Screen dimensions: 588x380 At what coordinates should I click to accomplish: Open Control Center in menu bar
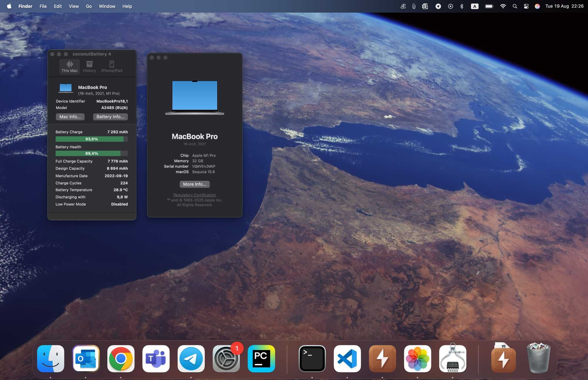[x=526, y=6]
